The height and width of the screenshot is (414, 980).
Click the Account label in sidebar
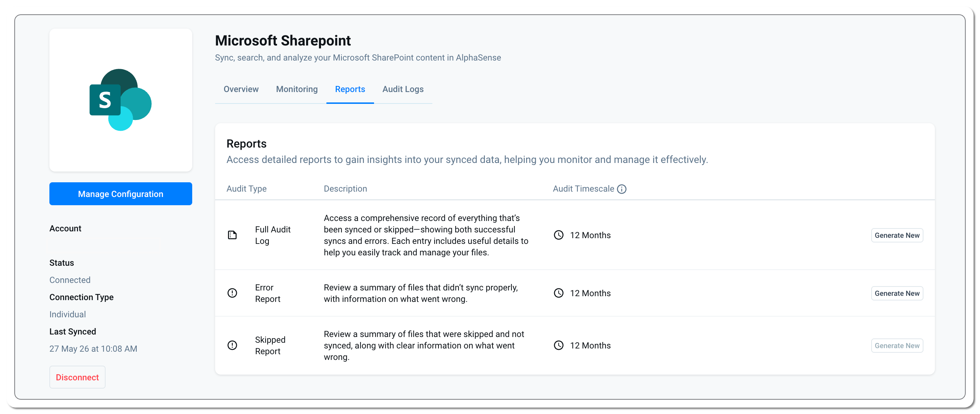[66, 228]
